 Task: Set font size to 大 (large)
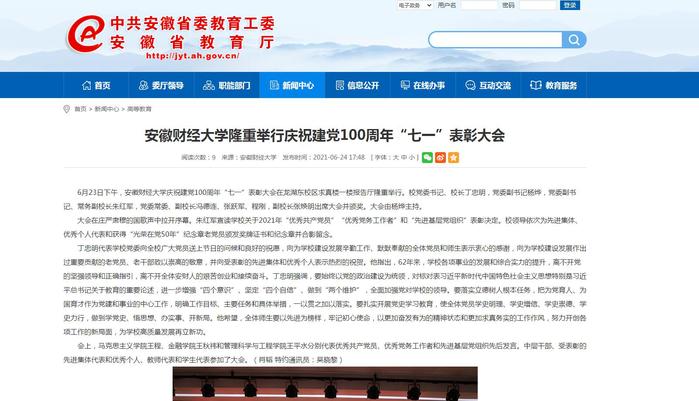point(396,157)
